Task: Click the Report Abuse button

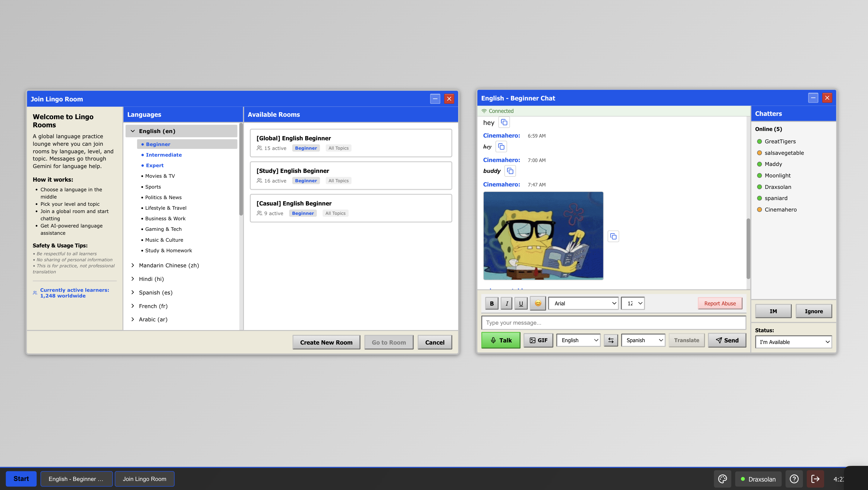Action: (720, 303)
